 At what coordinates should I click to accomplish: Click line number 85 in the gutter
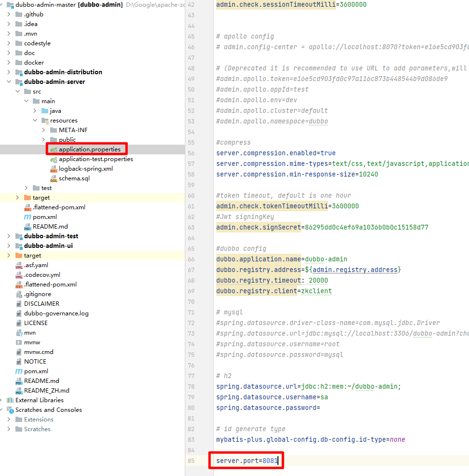pyautogui.click(x=191, y=461)
